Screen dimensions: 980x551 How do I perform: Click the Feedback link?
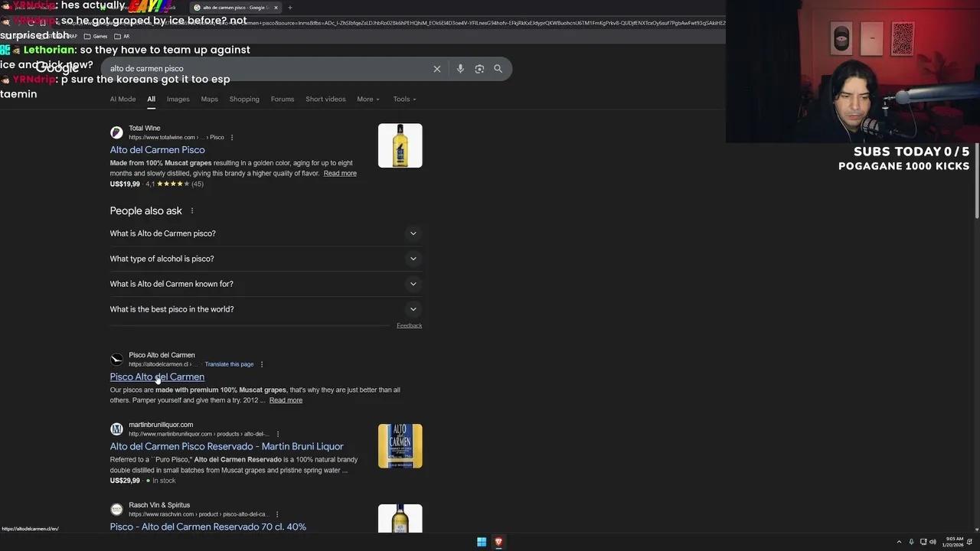click(x=409, y=326)
